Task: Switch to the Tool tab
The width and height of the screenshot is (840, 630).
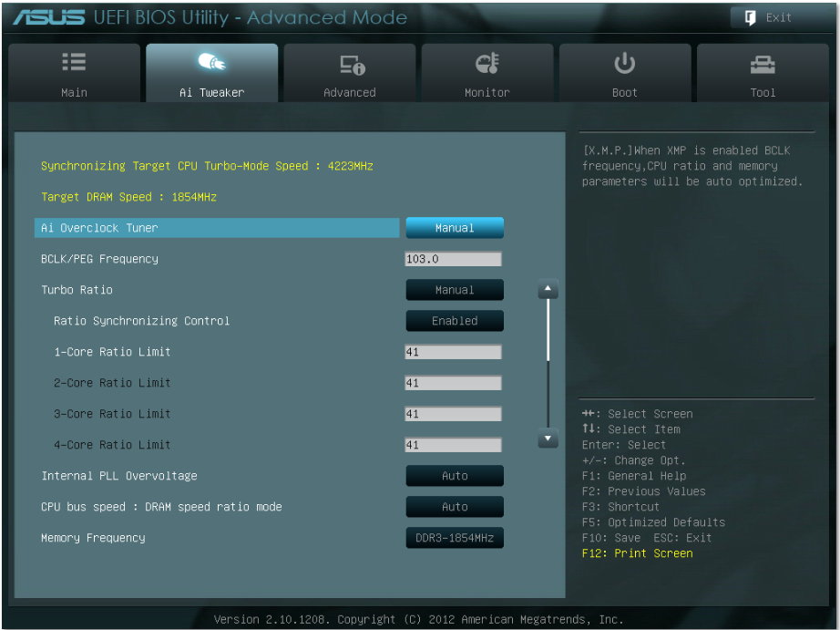Action: (x=763, y=73)
